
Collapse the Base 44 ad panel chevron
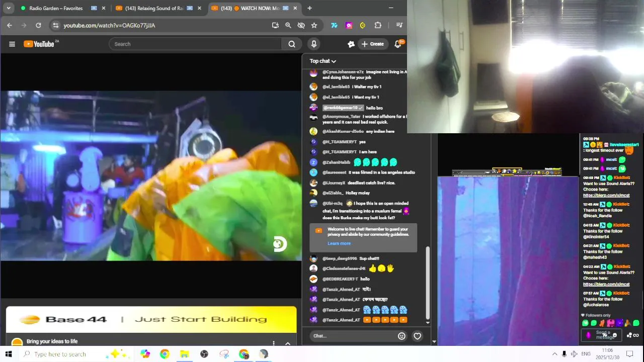(x=288, y=343)
